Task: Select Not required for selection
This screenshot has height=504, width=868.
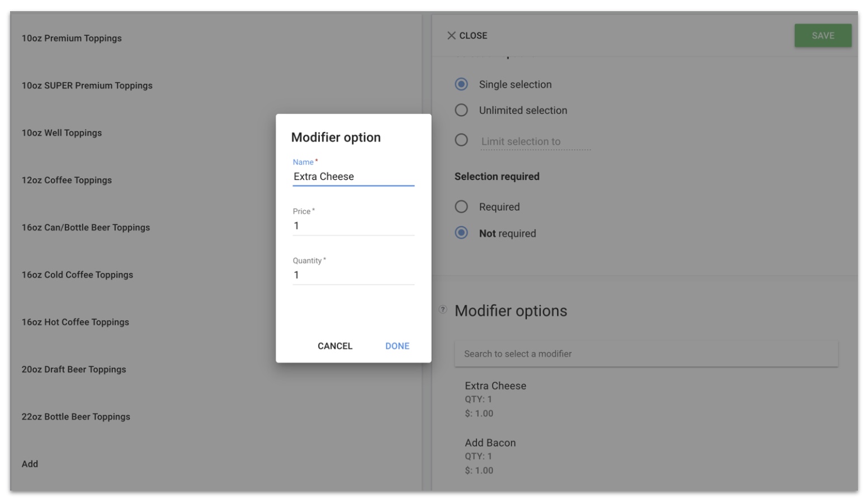Action: coord(461,233)
